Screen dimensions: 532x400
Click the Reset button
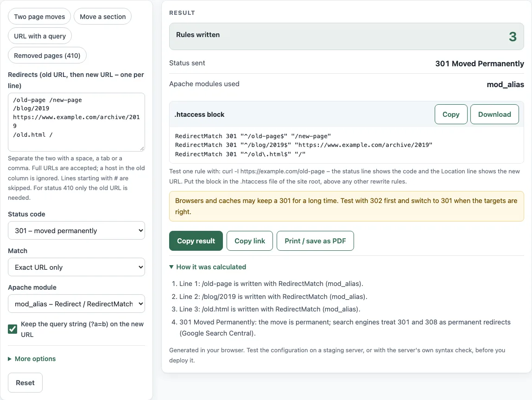tap(25, 383)
